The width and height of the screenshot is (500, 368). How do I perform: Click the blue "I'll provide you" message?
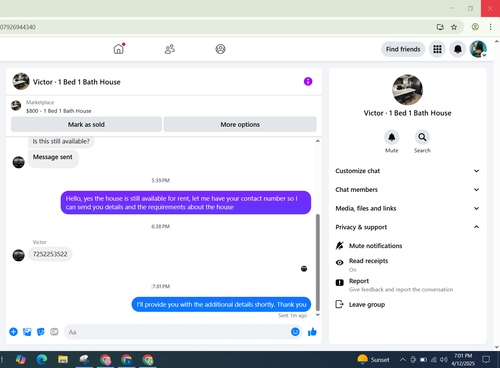pos(221,304)
